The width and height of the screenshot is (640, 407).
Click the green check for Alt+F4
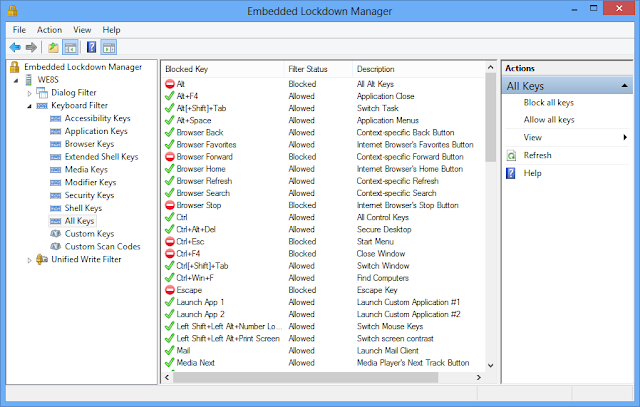[x=170, y=96]
